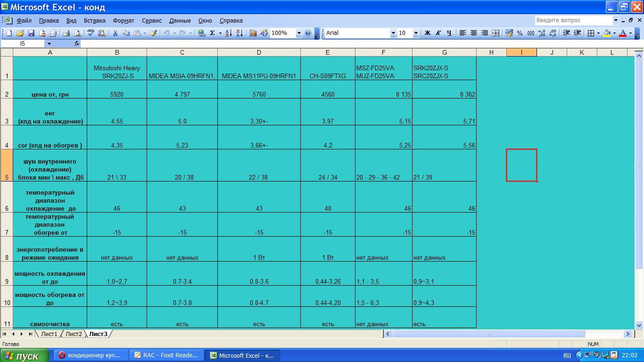Toggle underline Ч formatting
Viewport: 644px width, 362px height.
(449, 33)
